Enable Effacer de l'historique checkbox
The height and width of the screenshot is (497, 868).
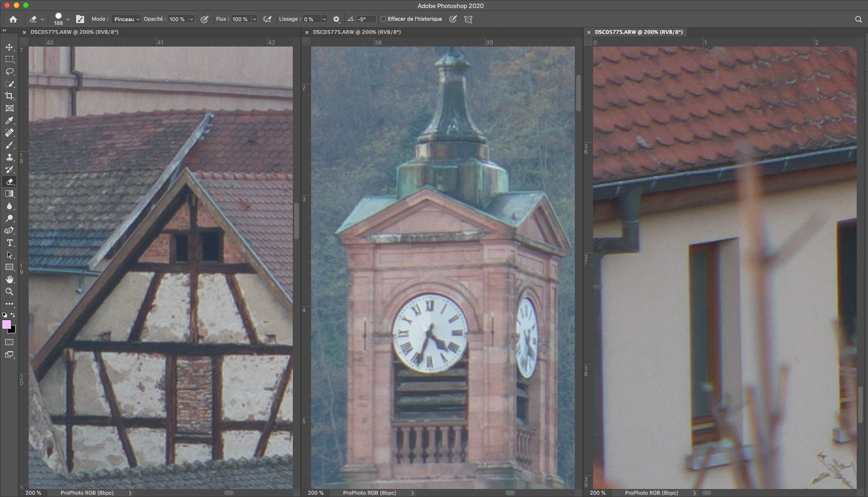tap(383, 19)
